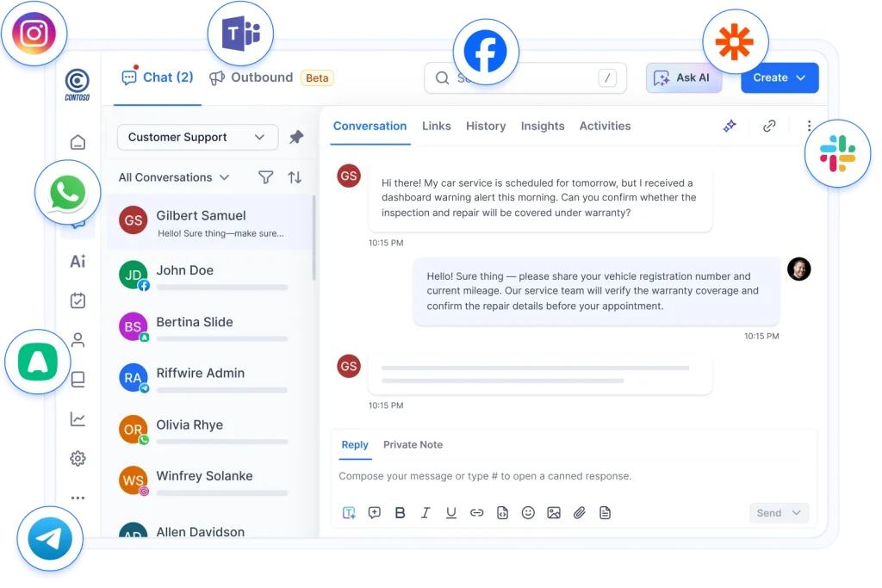Open Bertina Slide conversation
Viewport: 882px width, 588px height.
(x=208, y=327)
